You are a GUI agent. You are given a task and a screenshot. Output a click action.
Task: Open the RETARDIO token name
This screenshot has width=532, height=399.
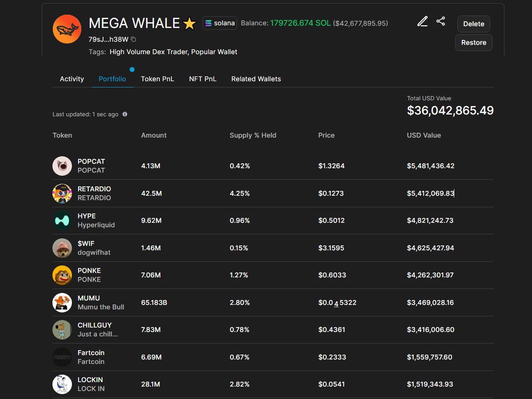tap(94, 189)
